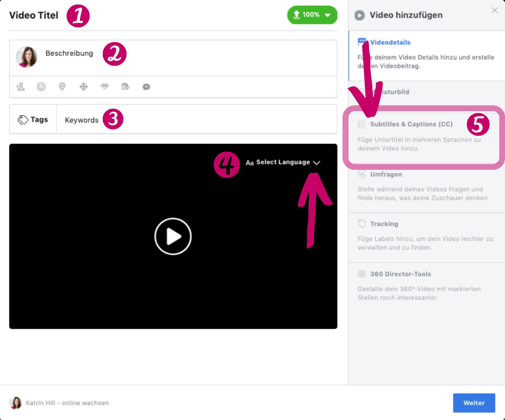Click the Keywords tags input field
505x420 pixels.
tap(197, 119)
